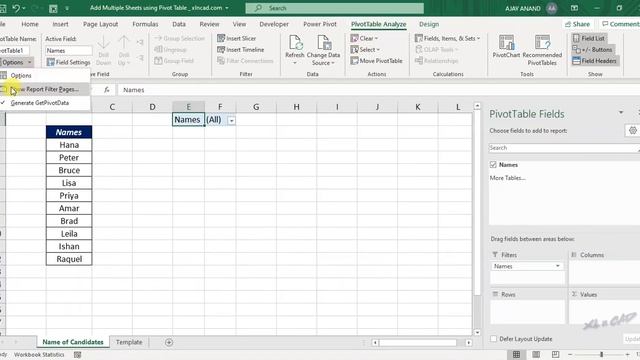Choose Show Report Filter Pages menu item

coord(45,89)
